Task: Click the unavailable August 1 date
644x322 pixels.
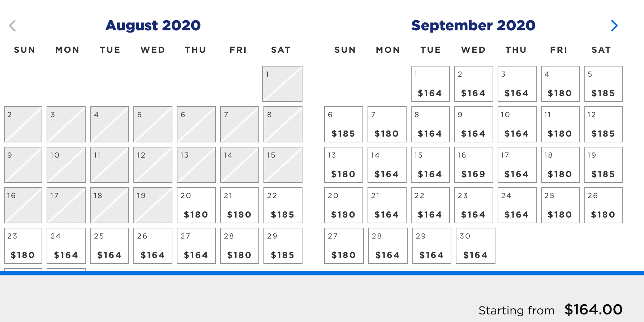Action: (x=282, y=84)
